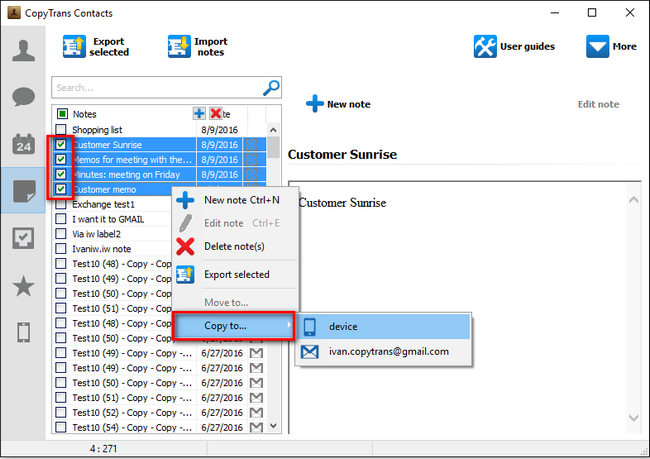Check the Exchange test1 note

tap(61, 204)
